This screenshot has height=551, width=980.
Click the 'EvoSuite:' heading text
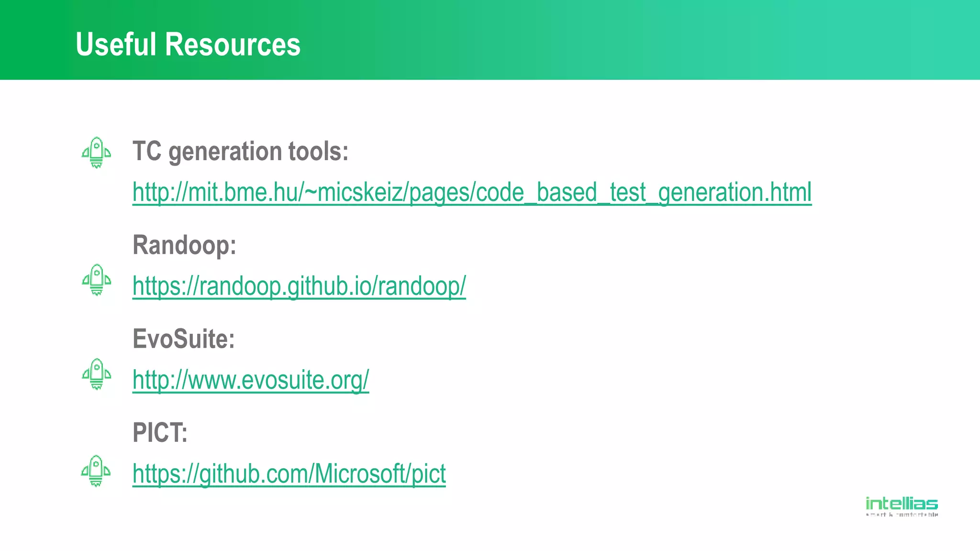[184, 339]
